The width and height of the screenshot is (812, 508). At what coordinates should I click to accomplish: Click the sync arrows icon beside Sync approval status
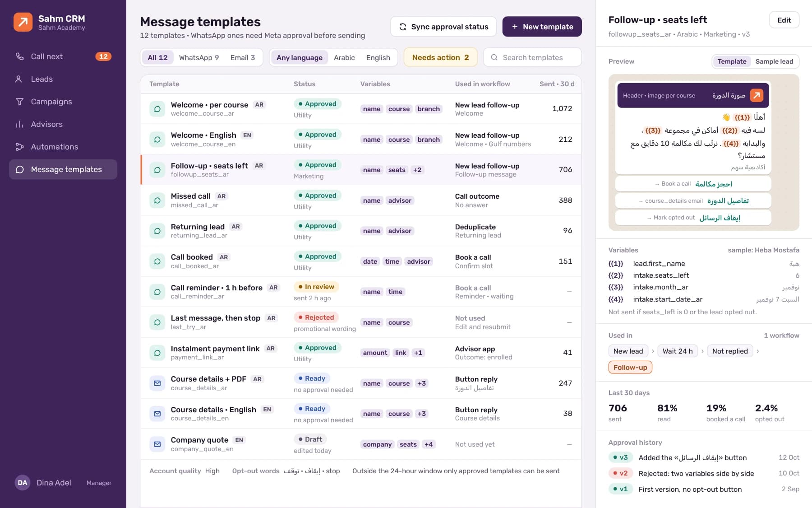coord(403,27)
